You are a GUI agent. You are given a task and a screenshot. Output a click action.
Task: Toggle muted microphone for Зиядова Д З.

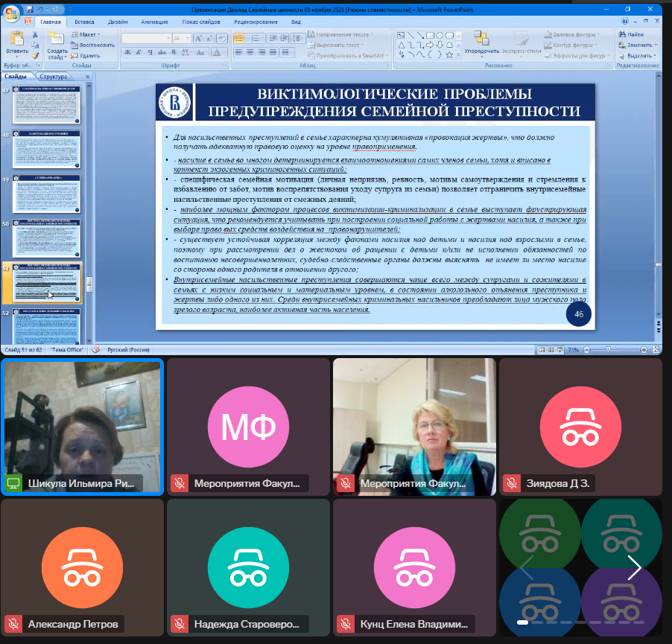511,483
